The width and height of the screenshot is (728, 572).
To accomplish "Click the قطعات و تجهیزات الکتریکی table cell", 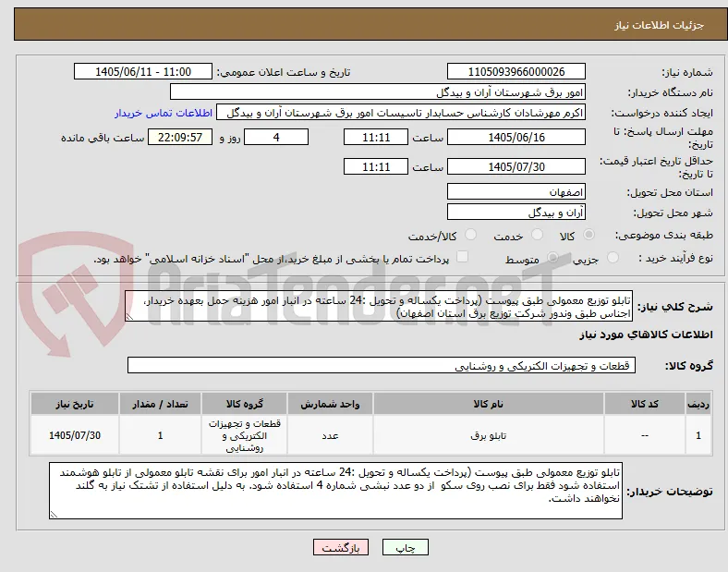I will pos(244,435).
